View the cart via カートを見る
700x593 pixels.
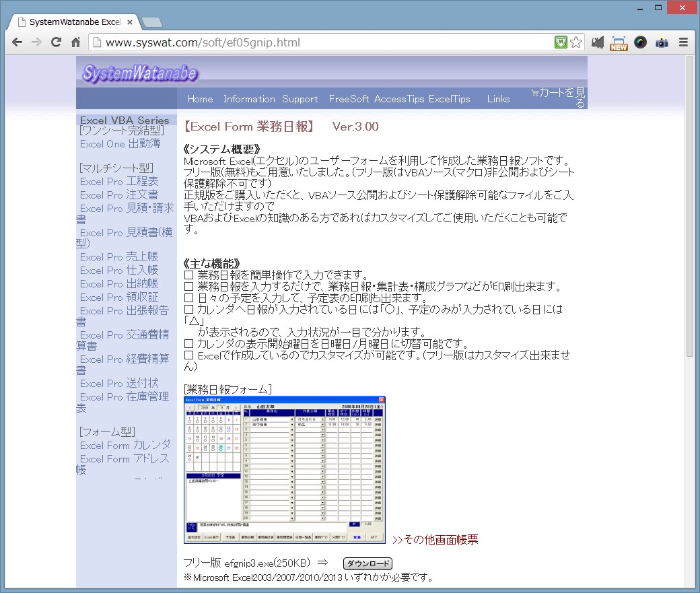pos(559,98)
